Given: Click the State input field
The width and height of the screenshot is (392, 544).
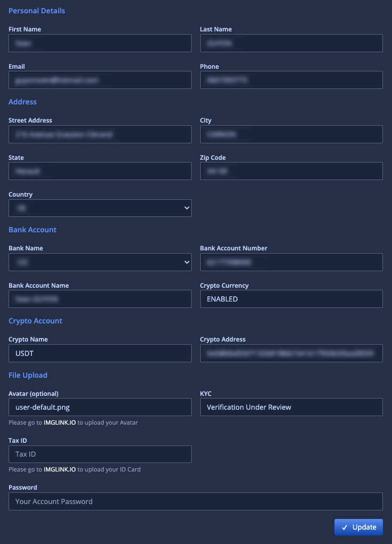Looking at the screenshot, I should coord(100,171).
